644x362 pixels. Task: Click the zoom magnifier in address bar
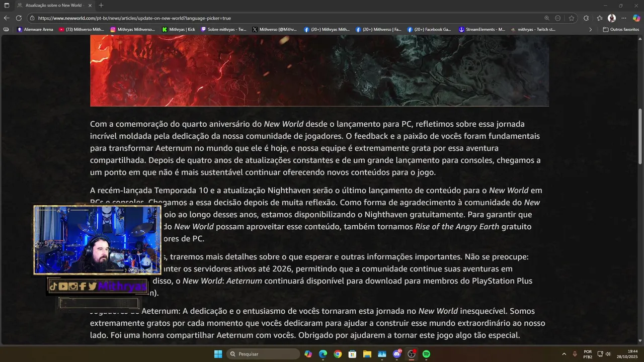coord(547,18)
